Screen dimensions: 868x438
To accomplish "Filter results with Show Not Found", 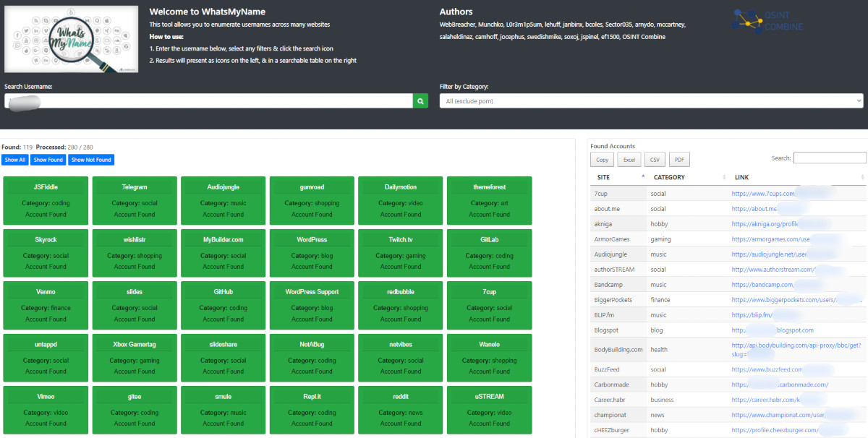I will [91, 160].
